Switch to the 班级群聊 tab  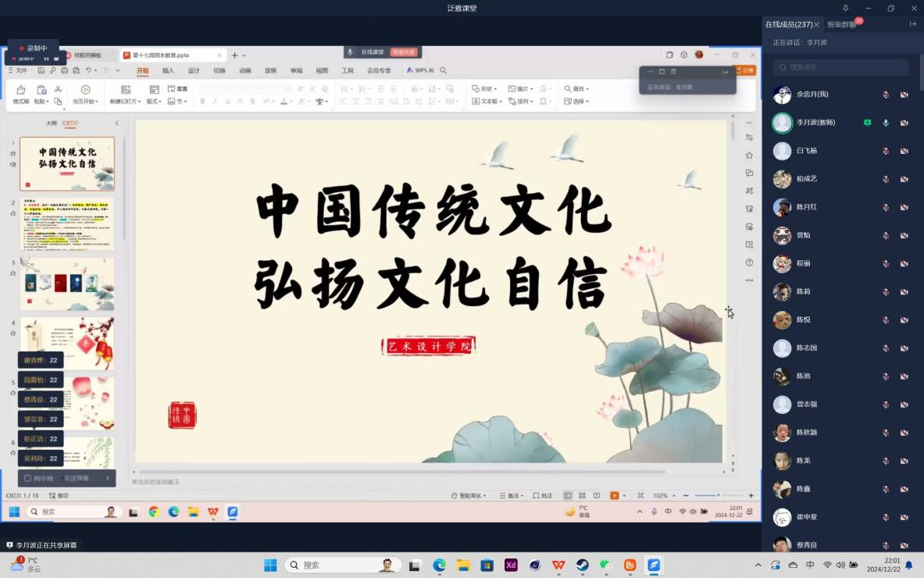841,25
